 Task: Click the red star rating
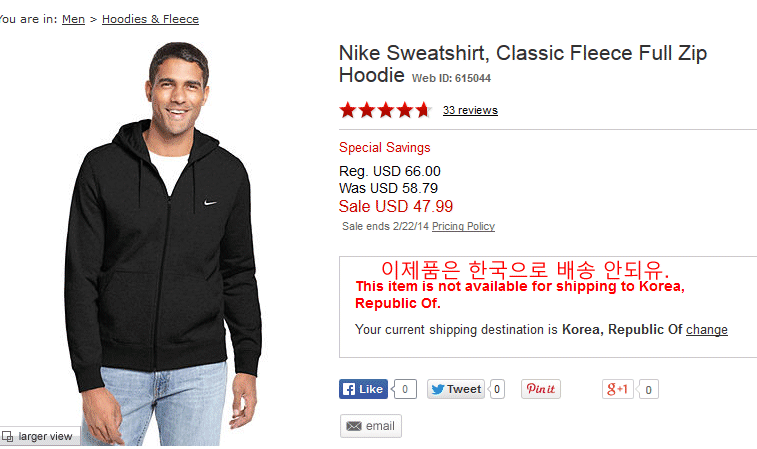tap(384, 110)
